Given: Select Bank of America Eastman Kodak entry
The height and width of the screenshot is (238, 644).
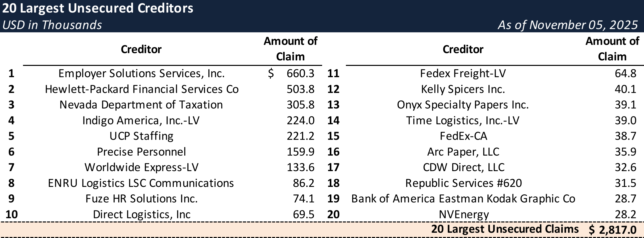Looking at the screenshot, I should pyautogui.click(x=463, y=199).
